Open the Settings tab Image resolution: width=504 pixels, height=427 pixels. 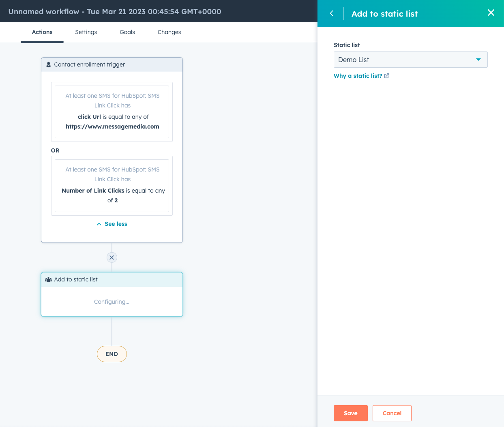click(86, 32)
